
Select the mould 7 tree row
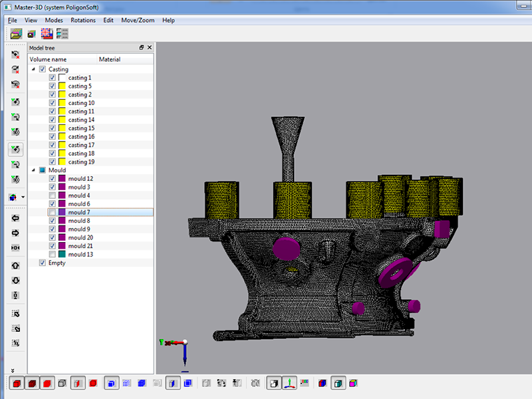79,212
